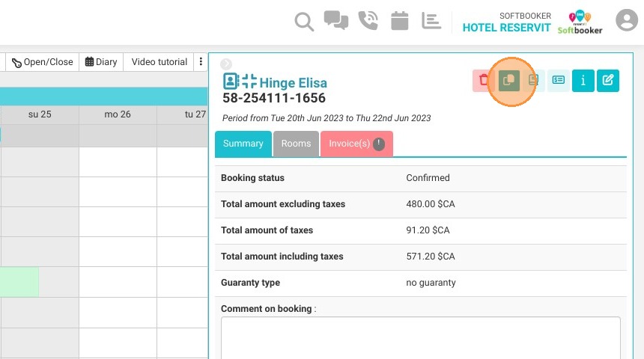644x359 pixels.
Task: Open the user account avatar
Action: (x=627, y=19)
